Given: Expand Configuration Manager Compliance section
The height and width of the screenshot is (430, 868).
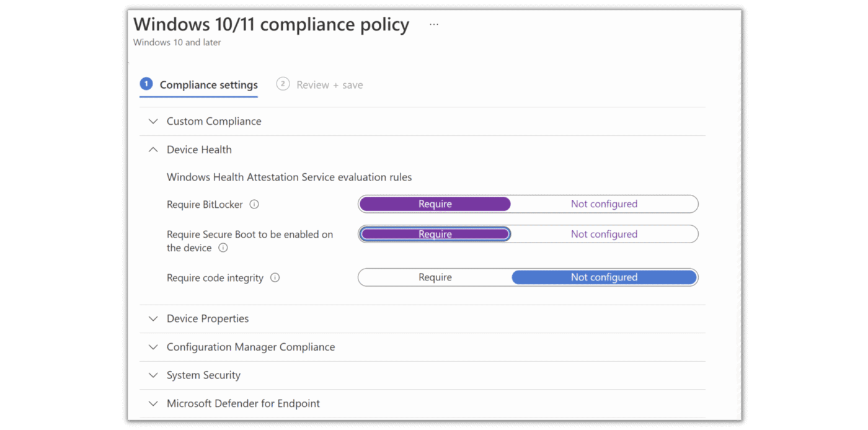Looking at the screenshot, I should click(x=250, y=347).
